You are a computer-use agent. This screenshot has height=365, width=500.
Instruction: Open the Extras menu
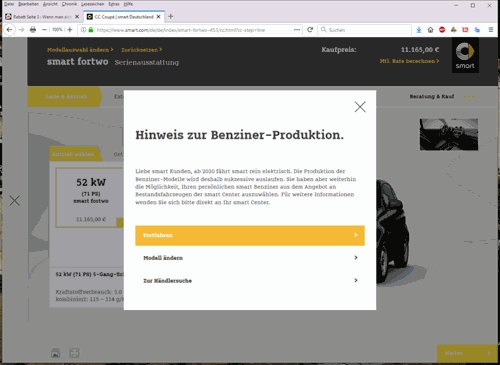pyautogui.click(x=114, y=4)
